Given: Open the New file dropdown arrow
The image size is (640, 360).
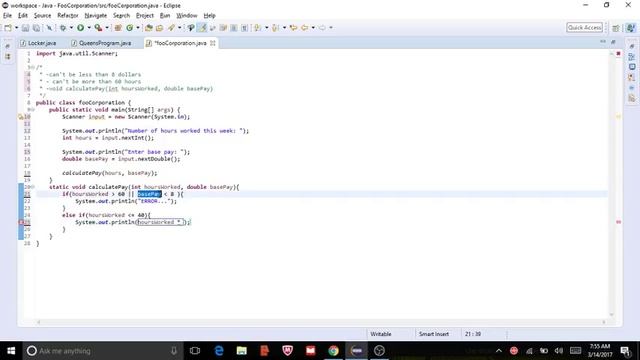Looking at the screenshot, I should [x=16, y=28].
